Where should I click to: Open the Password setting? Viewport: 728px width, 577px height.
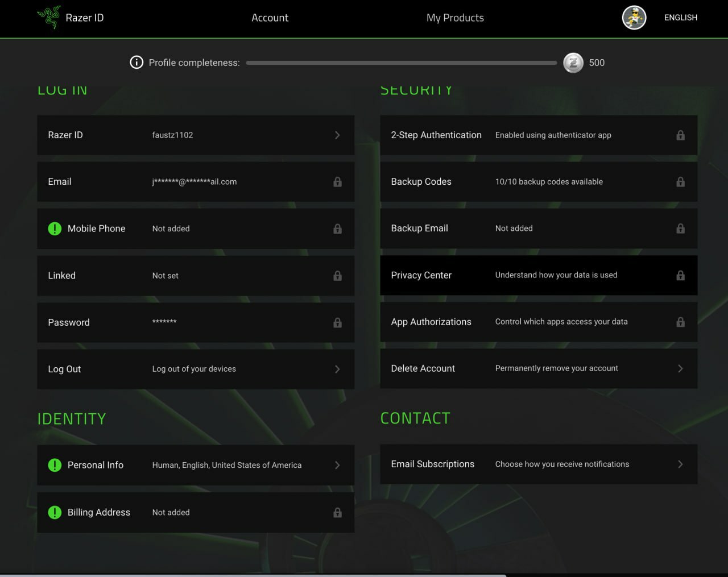pos(196,322)
